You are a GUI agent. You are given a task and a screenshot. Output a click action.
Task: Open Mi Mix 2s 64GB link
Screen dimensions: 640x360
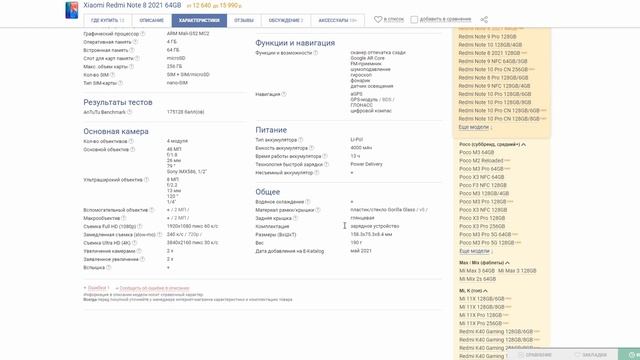tap(478, 279)
